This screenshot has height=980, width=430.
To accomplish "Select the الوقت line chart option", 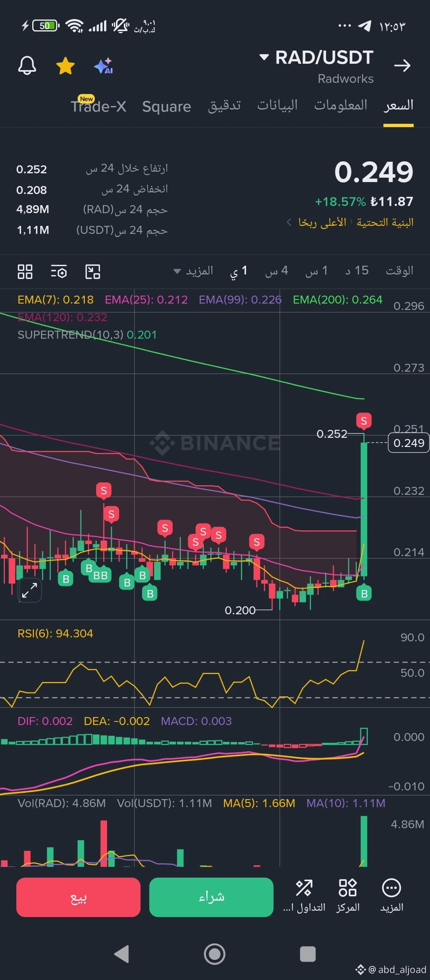I will (x=399, y=271).
